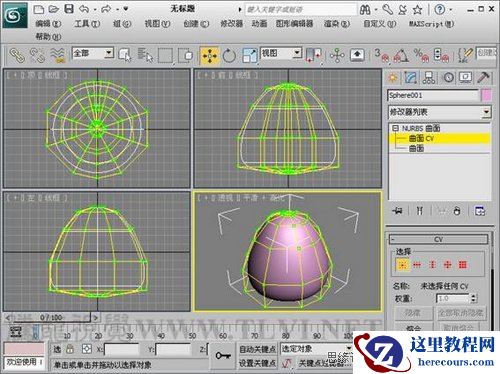
Task: Toggle keyboard shortcut override icon
Action: 357,55
